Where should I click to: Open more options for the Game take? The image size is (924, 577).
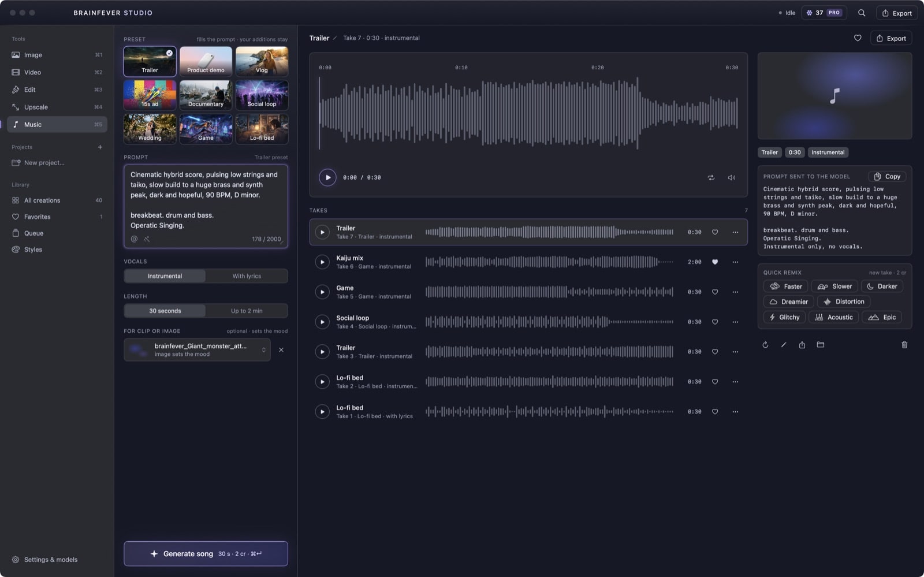point(735,292)
